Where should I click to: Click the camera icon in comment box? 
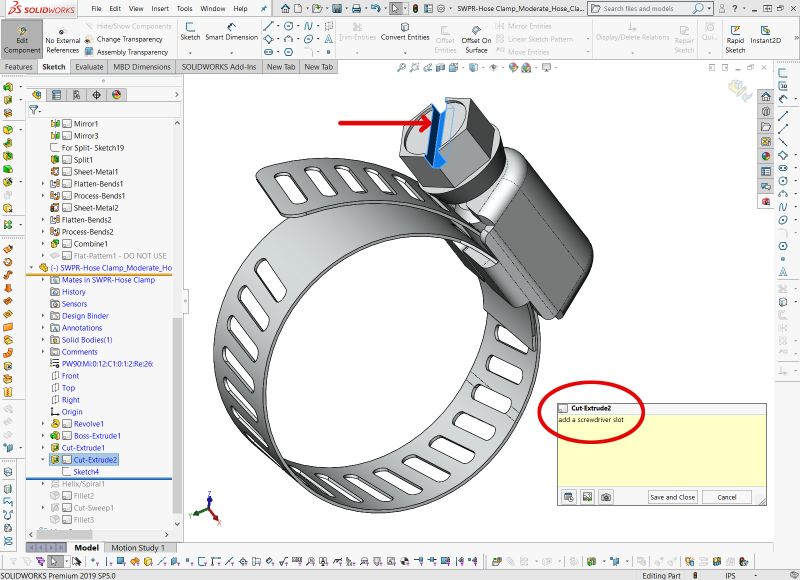click(x=606, y=497)
